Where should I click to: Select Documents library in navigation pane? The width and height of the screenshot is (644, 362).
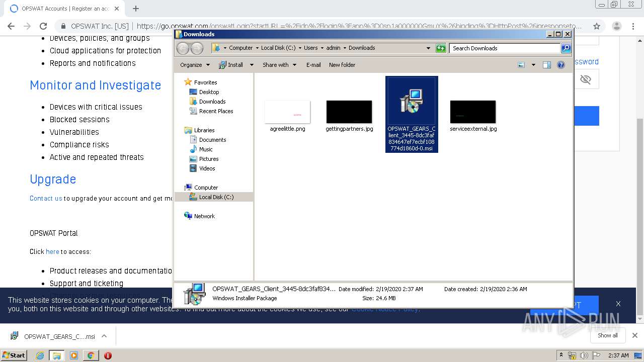(208, 140)
